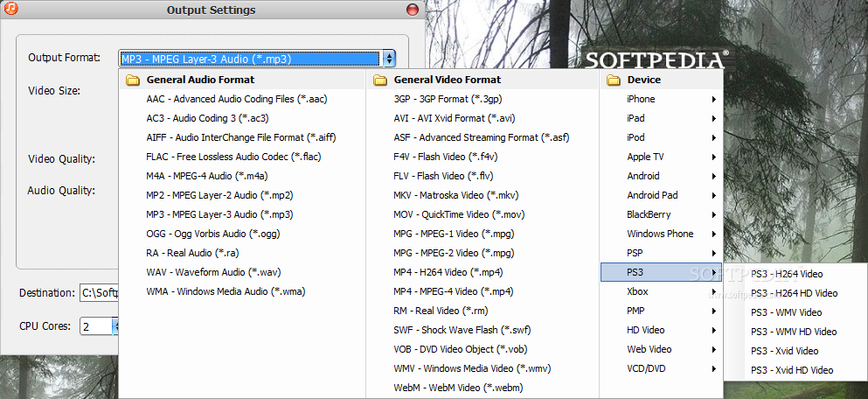This screenshot has height=399, width=868.
Task: Select FLAC - Free Lossless Audio Codec
Action: click(x=233, y=157)
